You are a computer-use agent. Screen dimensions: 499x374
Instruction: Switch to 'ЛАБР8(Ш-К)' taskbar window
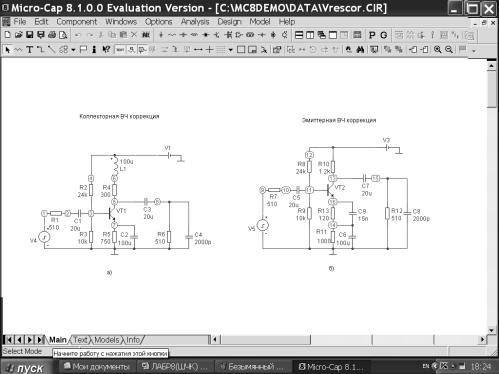tap(175, 367)
